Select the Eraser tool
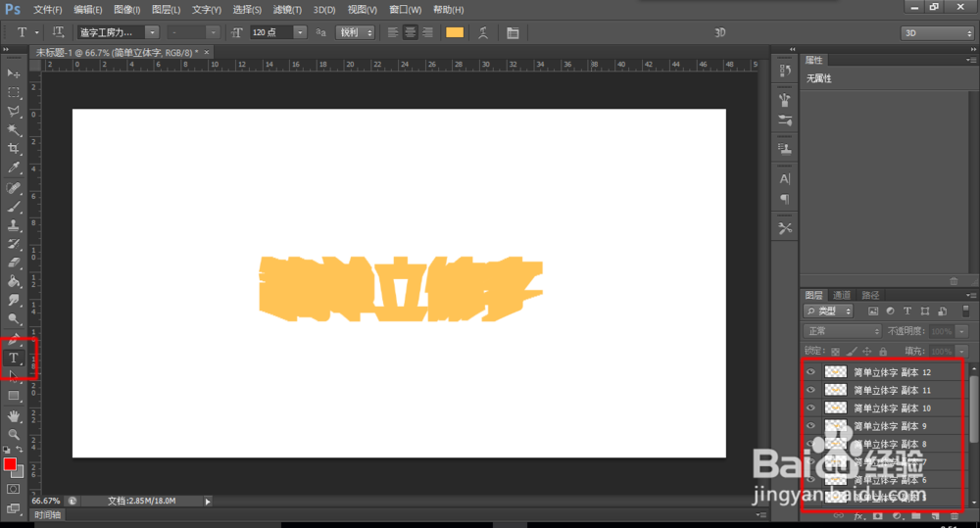The height and width of the screenshot is (528, 980). pos(13,263)
